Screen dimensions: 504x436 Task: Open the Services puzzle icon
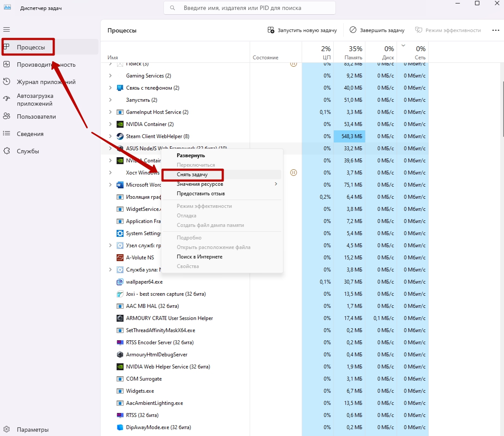coord(7,151)
